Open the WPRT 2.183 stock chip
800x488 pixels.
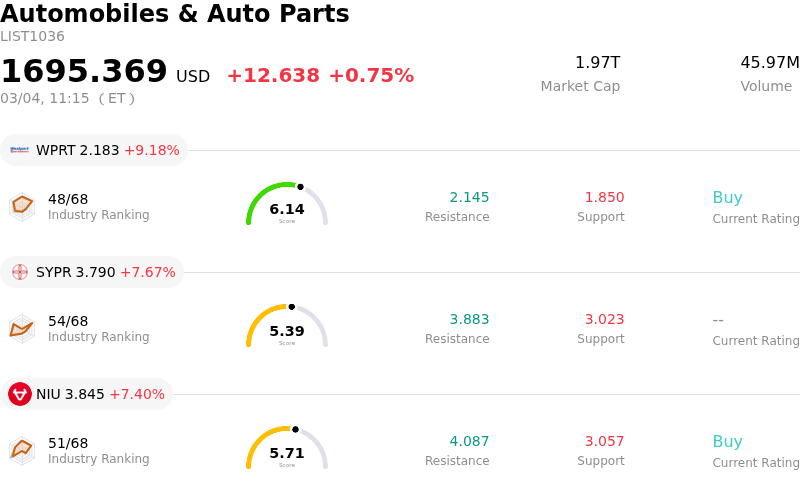click(x=94, y=150)
